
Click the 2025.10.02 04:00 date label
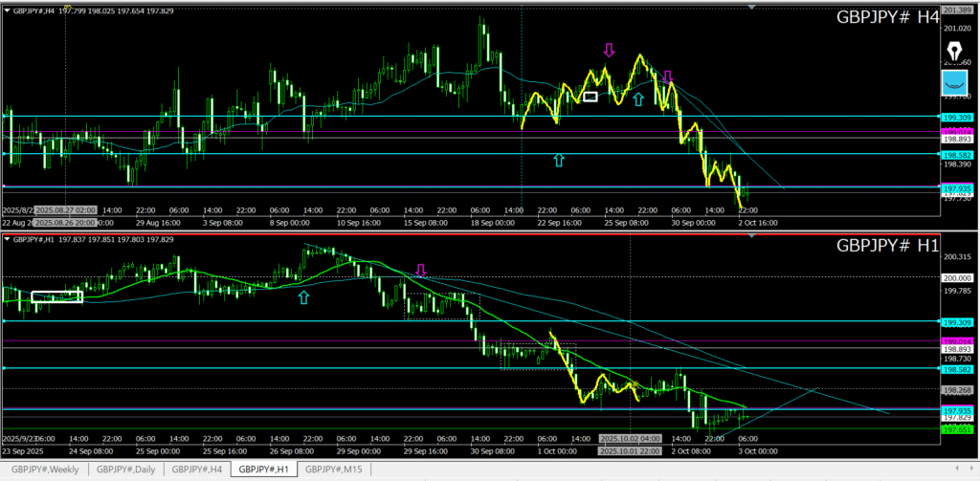629,438
